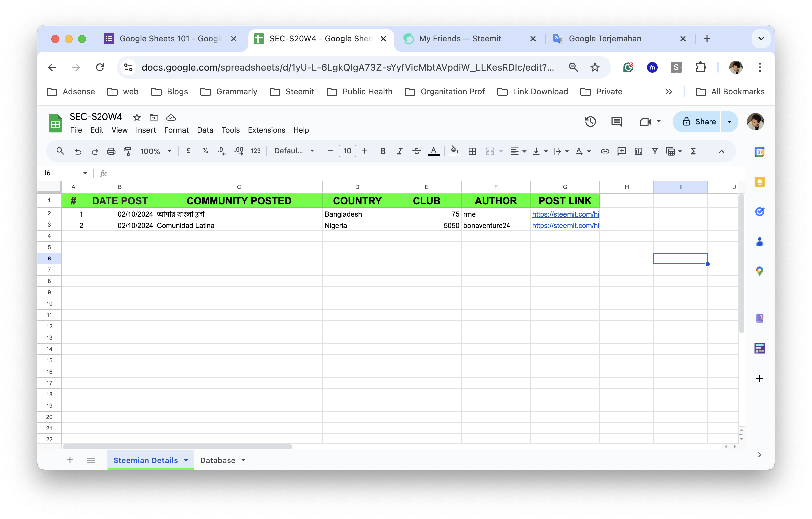Click the paint format icon
812x519 pixels.
pyautogui.click(x=127, y=151)
